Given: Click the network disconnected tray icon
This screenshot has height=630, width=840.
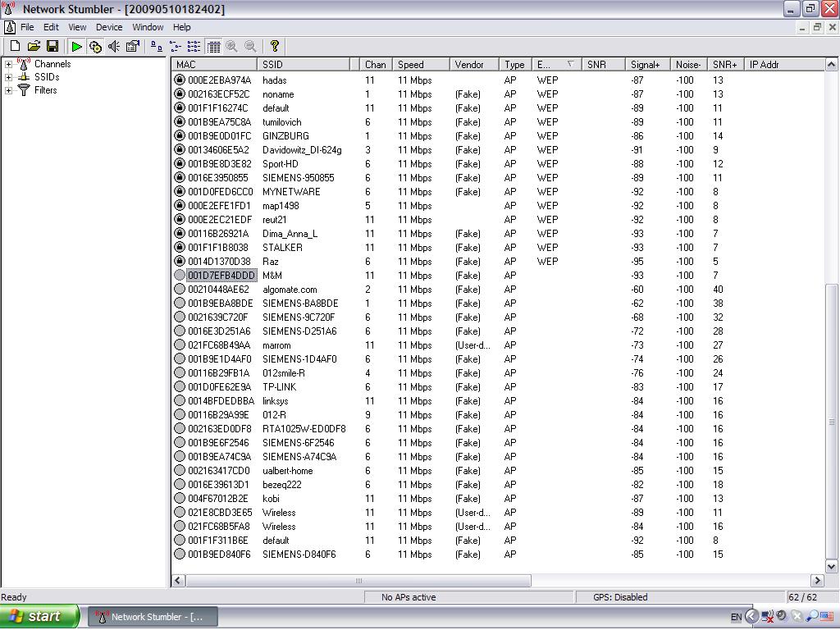Looking at the screenshot, I should [767, 617].
